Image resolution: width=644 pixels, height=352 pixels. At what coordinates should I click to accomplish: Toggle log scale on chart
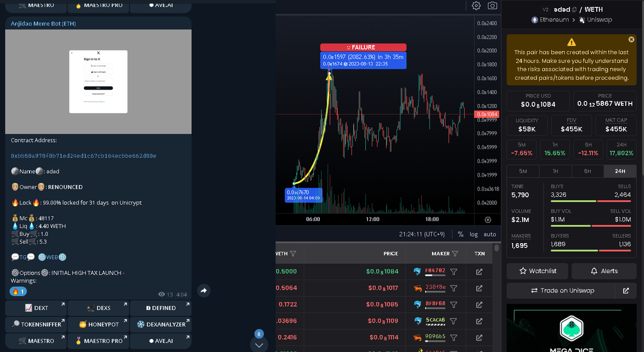click(474, 234)
